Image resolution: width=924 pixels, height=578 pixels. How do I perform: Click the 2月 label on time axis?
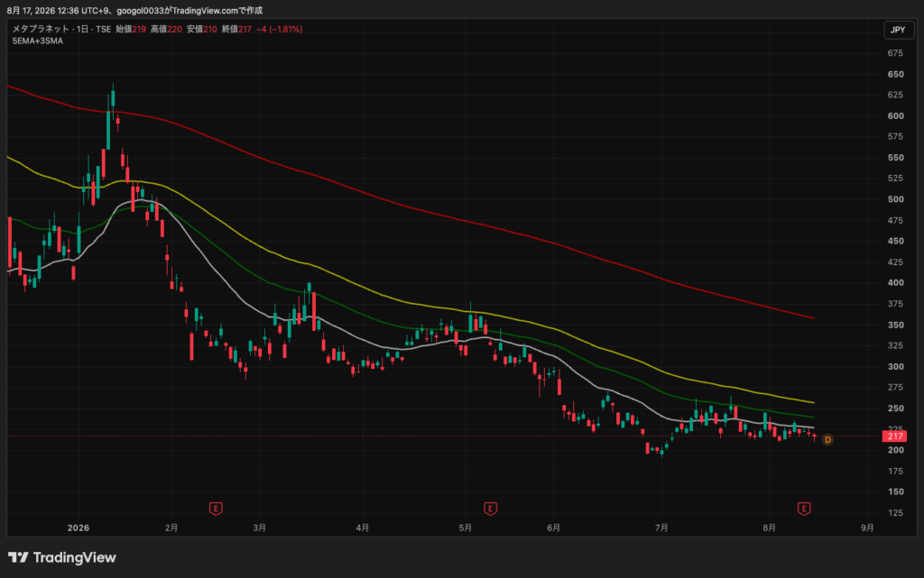pos(171,528)
